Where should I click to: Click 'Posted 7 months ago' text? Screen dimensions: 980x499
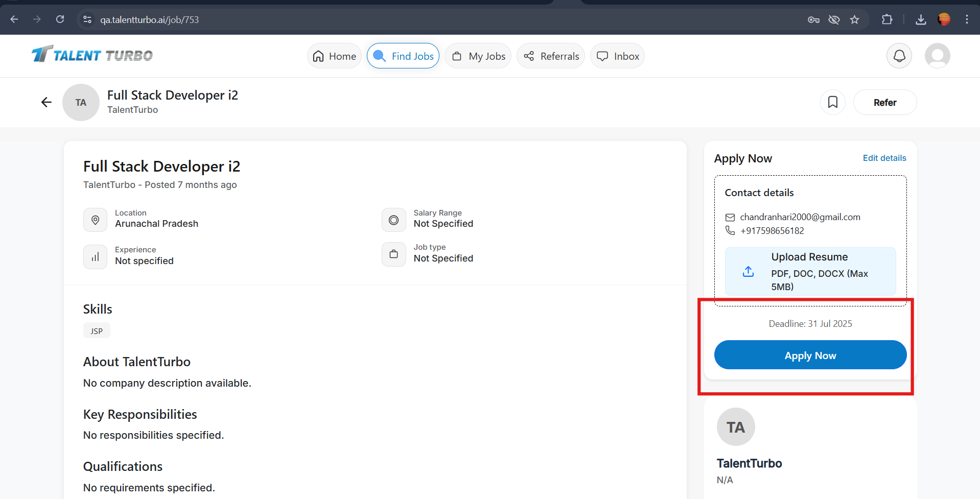point(191,185)
